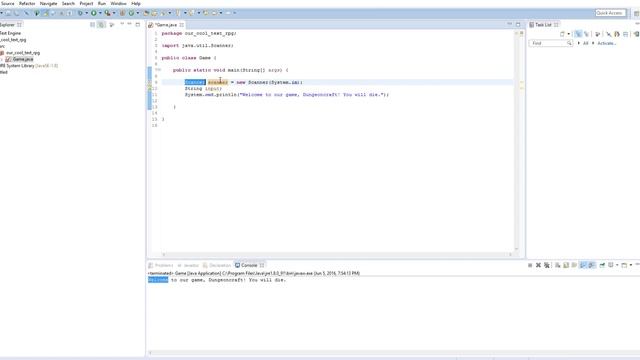The image size is (640, 360).
Task: Click the Save All toolbar icon
Action: [16, 13]
